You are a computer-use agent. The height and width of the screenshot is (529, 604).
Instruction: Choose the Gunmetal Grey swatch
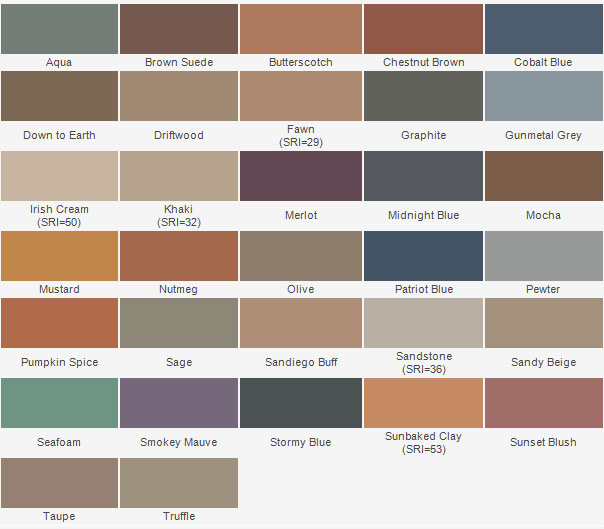click(x=543, y=96)
